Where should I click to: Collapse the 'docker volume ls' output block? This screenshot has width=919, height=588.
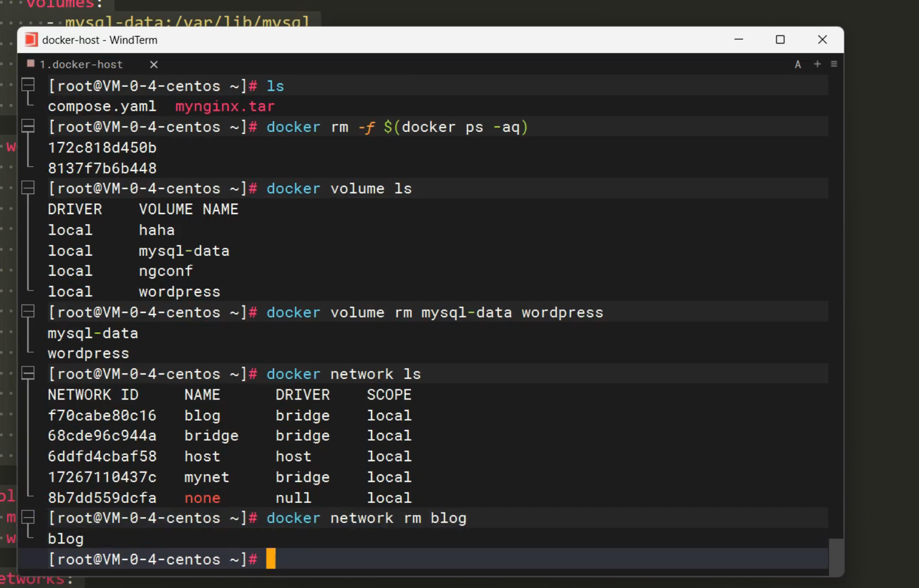pos(28,188)
